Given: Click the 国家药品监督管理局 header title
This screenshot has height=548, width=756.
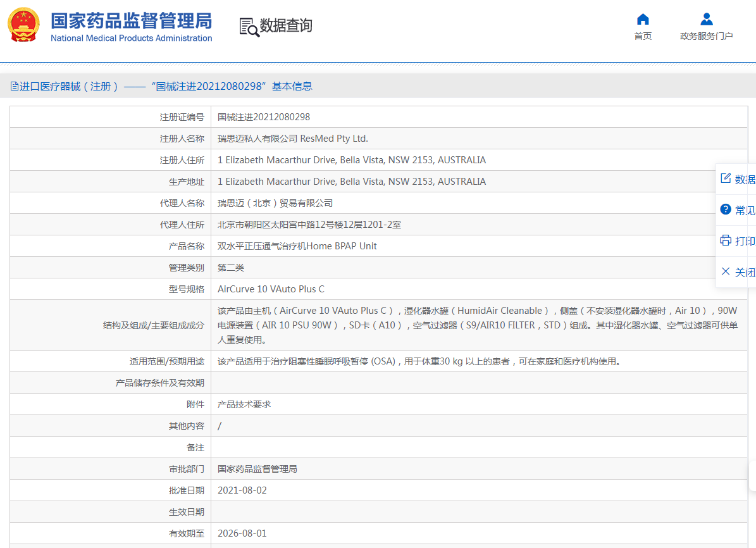Looking at the screenshot, I should coord(131,22).
